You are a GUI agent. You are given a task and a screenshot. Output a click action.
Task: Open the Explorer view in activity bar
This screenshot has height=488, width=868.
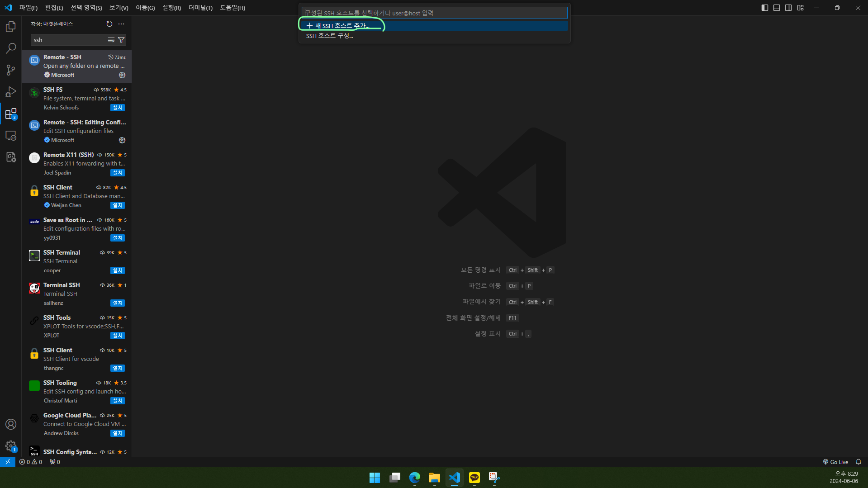coord(11,27)
